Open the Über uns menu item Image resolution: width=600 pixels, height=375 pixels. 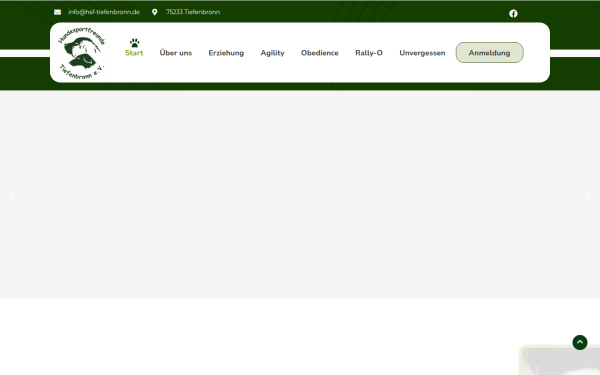[x=176, y=53]
